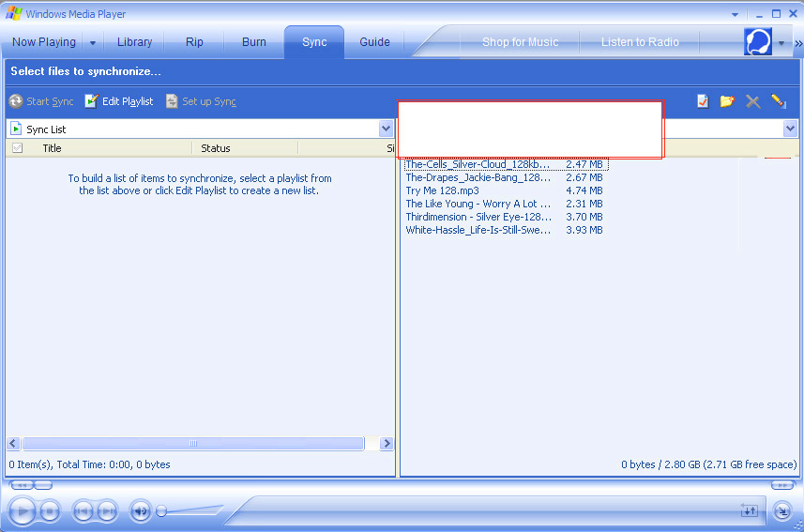Open the Guide tab
This screenshot has width=804, height=532.
click(x=375, y=42)
